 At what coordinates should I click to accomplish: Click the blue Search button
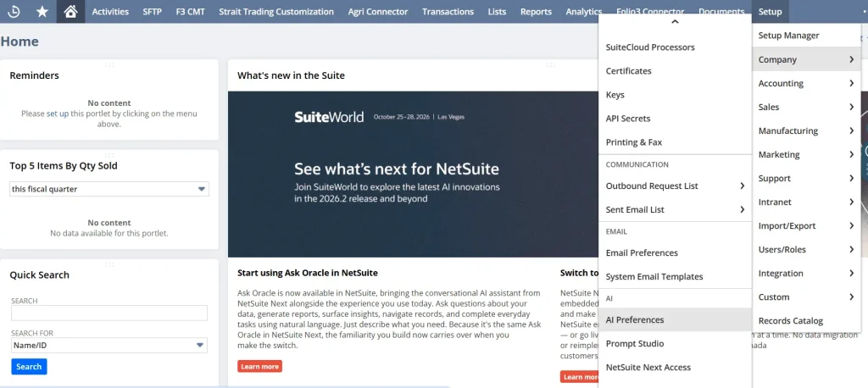pyautogui.click(x=29, y=367)
